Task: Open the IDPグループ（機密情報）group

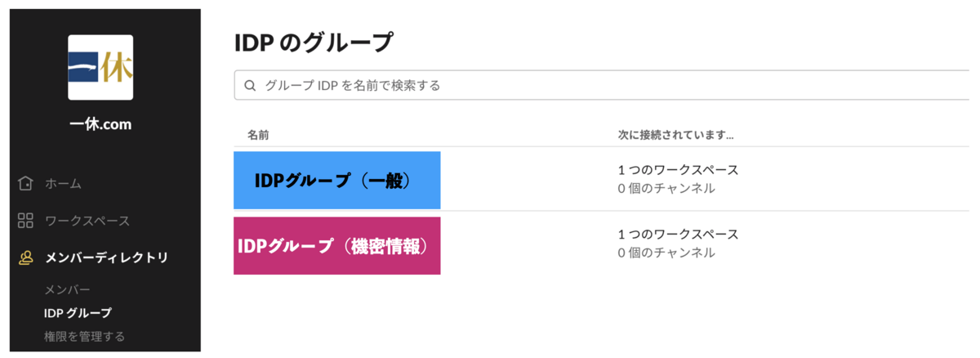Action: [x=337, y=245]
